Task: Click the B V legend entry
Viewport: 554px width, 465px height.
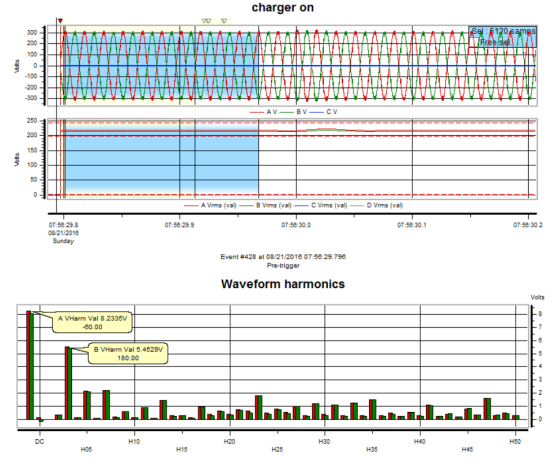Action: coord(294,112)
